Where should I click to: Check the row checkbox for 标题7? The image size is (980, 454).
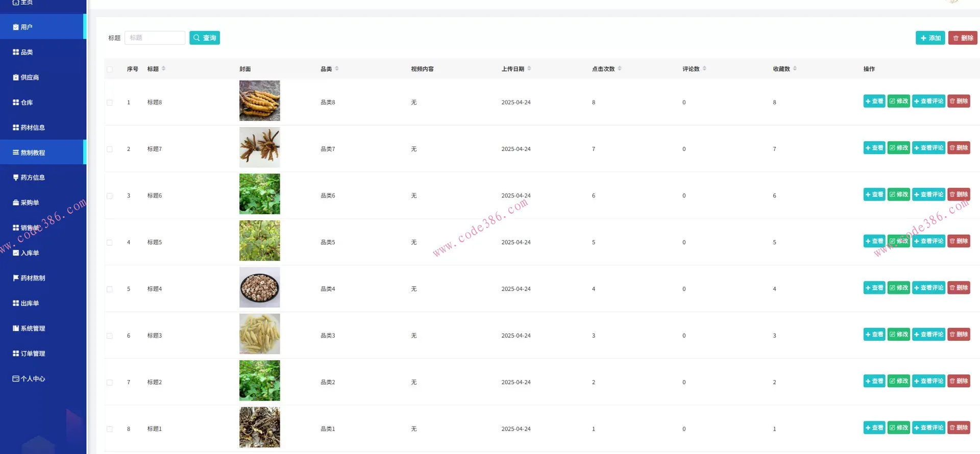pyautogui.click(x=110, y=149)
